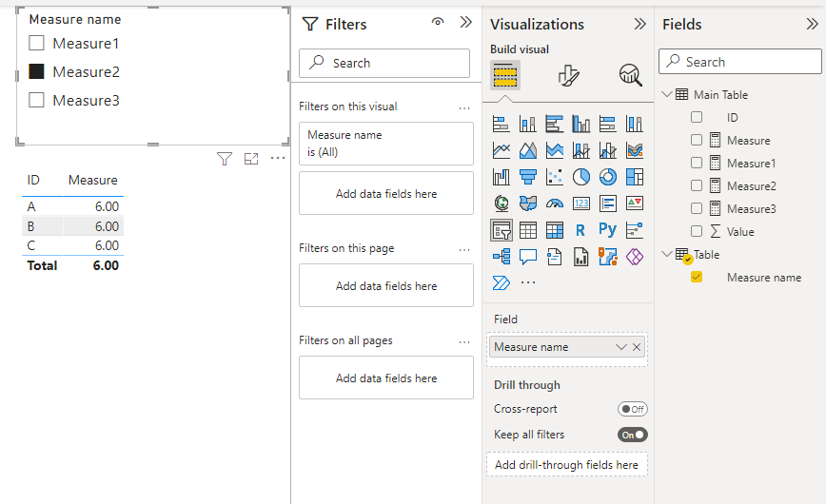Insert a pie chart visual
826x504 pixels.
[581, 177]
